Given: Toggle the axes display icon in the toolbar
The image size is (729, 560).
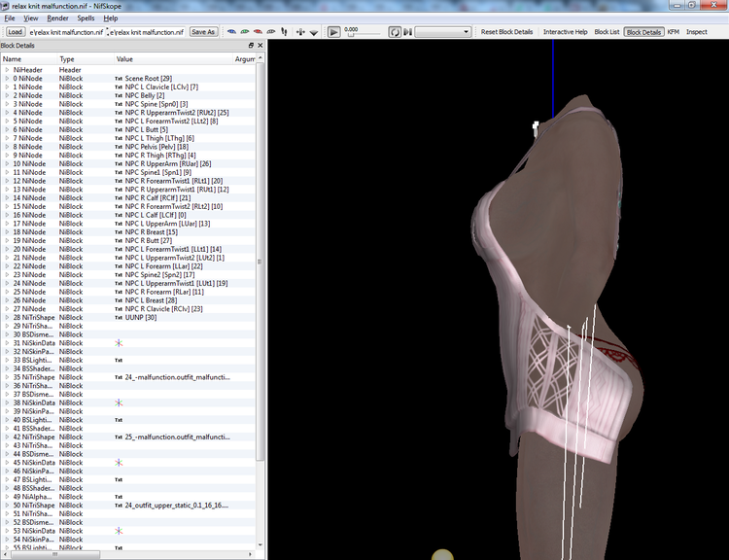Looking at the screenshot, I should tap(300, 32).
